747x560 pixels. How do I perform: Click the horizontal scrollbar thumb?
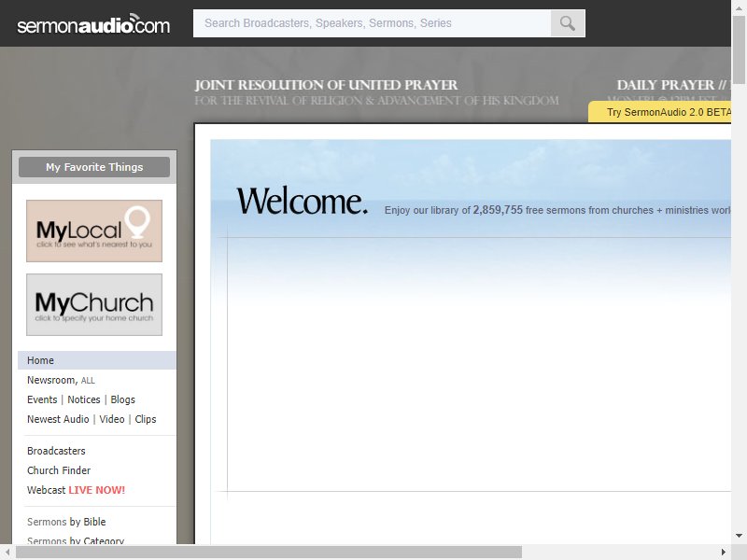pos(269,552)
